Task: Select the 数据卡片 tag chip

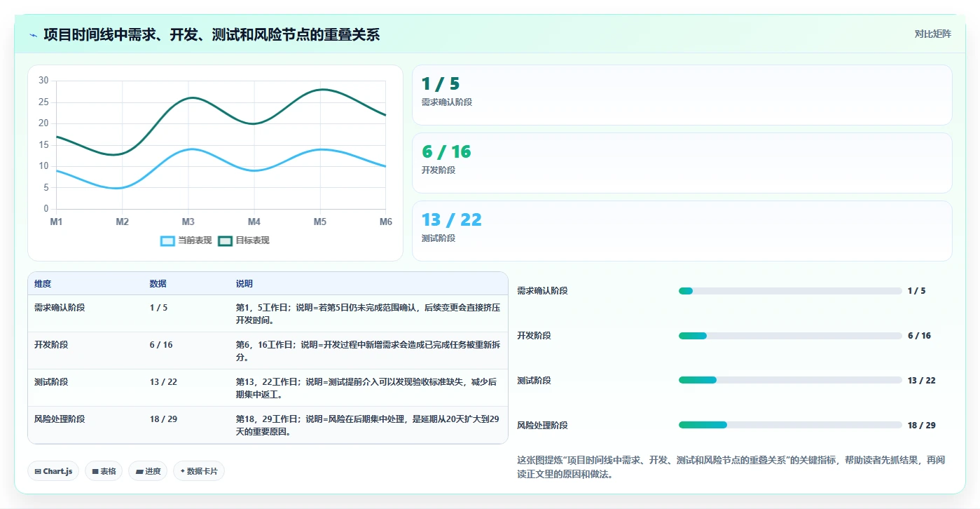Action: (x=199, y=471)
